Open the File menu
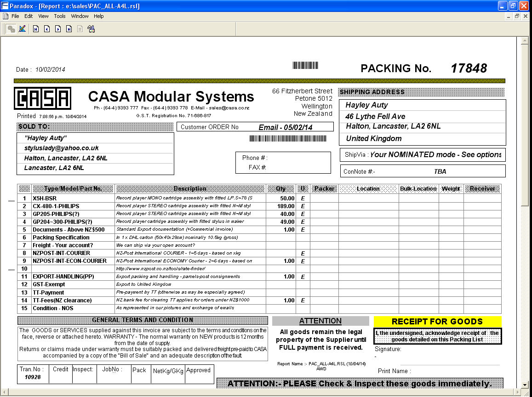Screen dimensions: 532x397 click(15, 16)
